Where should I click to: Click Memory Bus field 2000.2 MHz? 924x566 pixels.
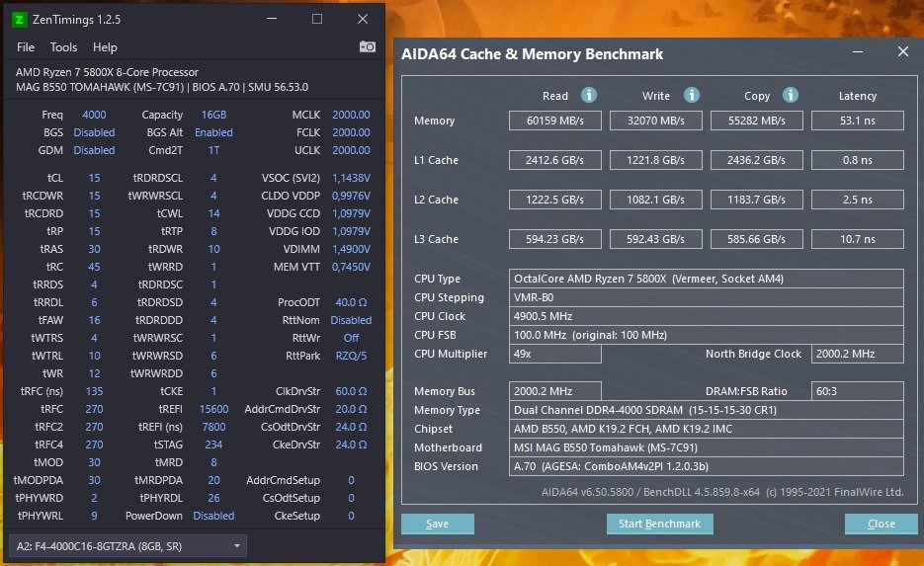555,391
